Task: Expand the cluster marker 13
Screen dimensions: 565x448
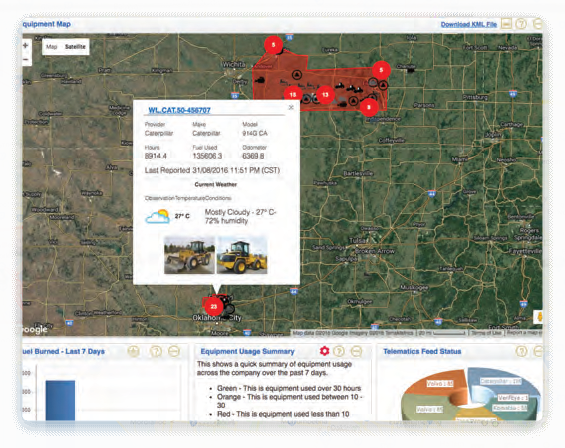Action: tap(325, 95)
